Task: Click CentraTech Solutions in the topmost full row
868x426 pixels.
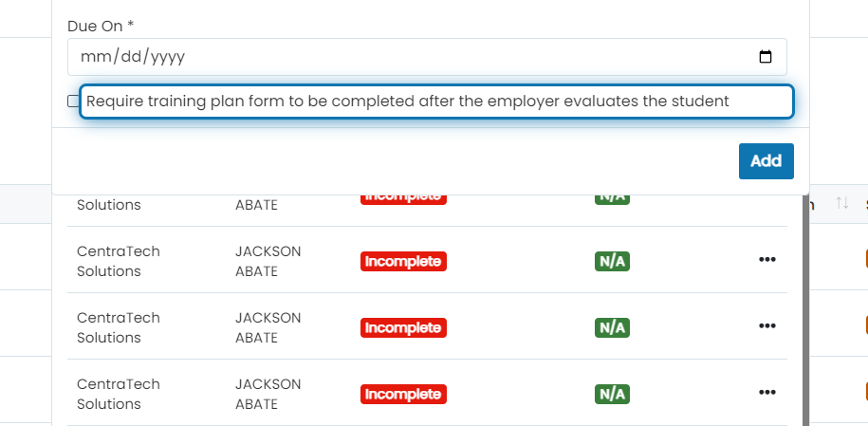Action: 119,261
